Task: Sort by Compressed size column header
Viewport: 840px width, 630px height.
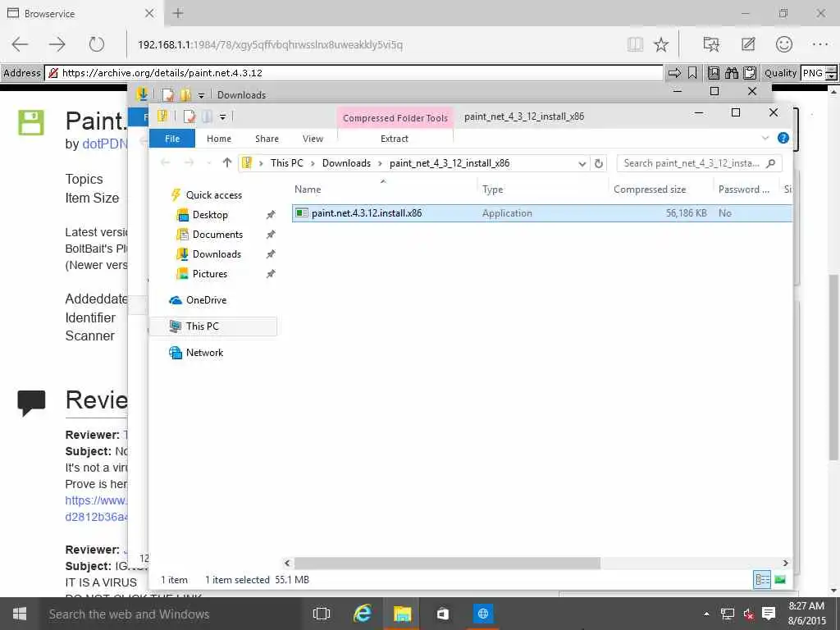Action: pyautogui.click(x=650, y=189)
